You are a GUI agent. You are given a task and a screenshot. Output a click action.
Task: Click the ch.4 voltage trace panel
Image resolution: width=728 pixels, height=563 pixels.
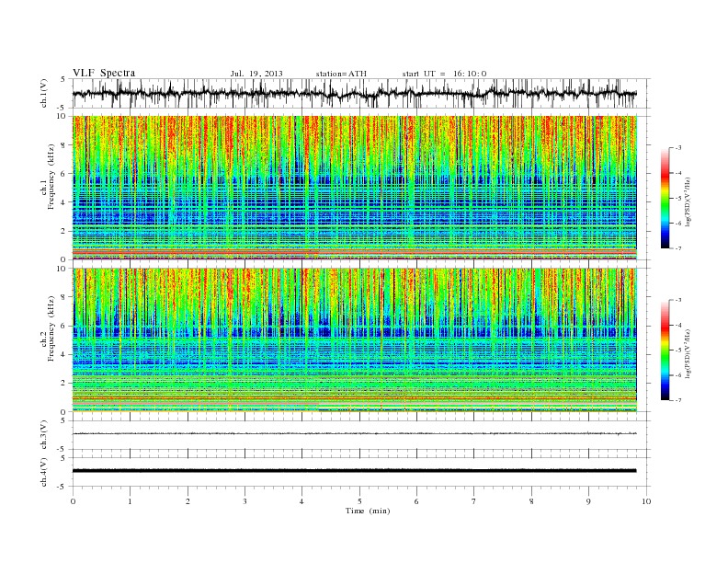tap(360, 472)
